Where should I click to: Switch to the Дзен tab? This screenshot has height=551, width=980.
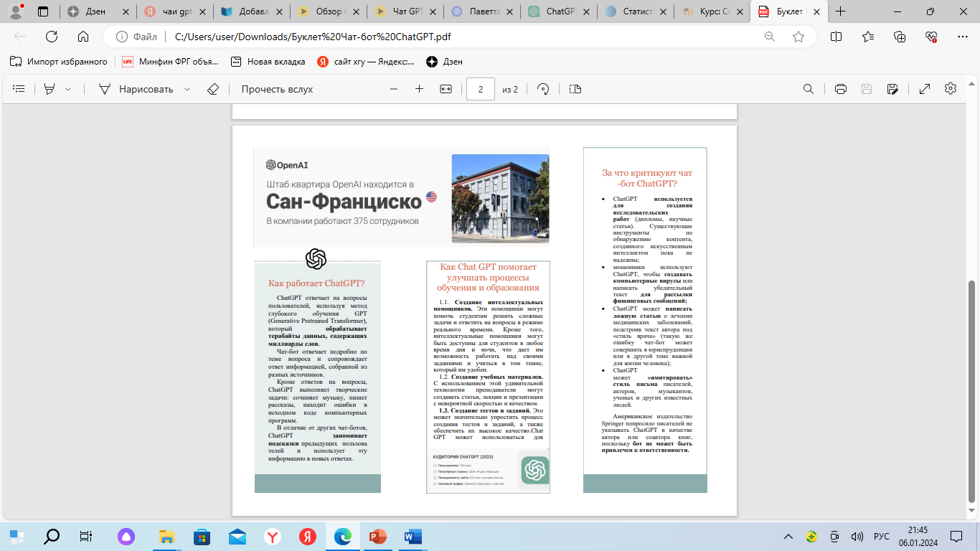coord(97,11)
